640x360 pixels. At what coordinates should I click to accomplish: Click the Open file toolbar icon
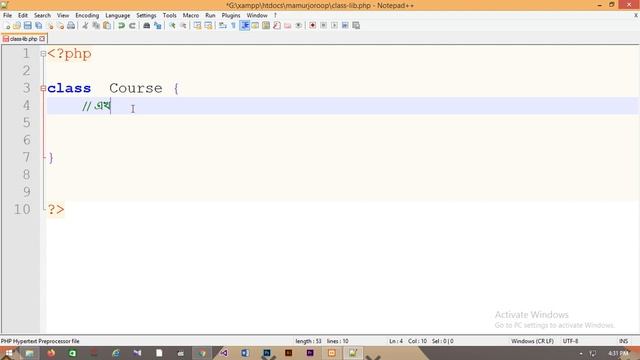tap(17, 26)
